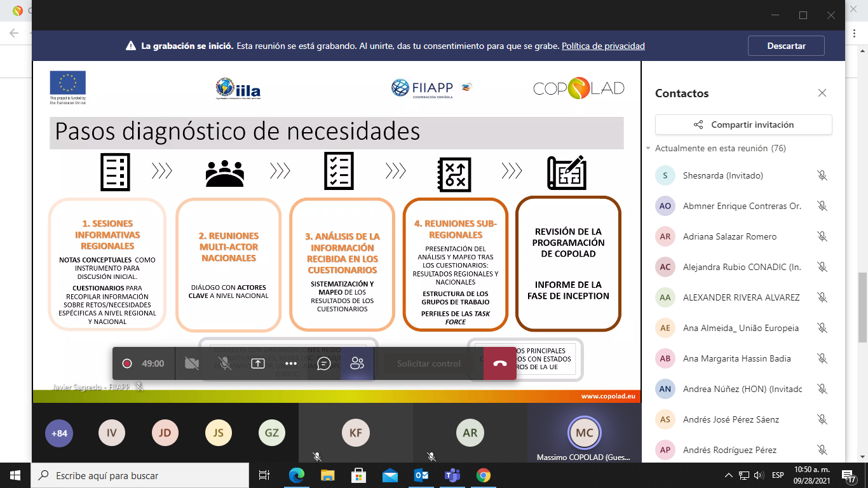Screen dimensions: 868x488
Task: Click the muted mic icon beside Shesnarda
Action: point(822,175)
